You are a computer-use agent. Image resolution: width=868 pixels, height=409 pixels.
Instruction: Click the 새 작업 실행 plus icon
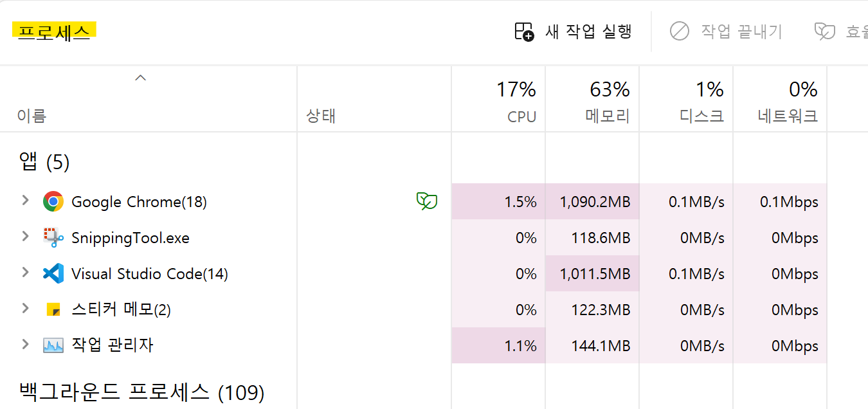(524, 32)
